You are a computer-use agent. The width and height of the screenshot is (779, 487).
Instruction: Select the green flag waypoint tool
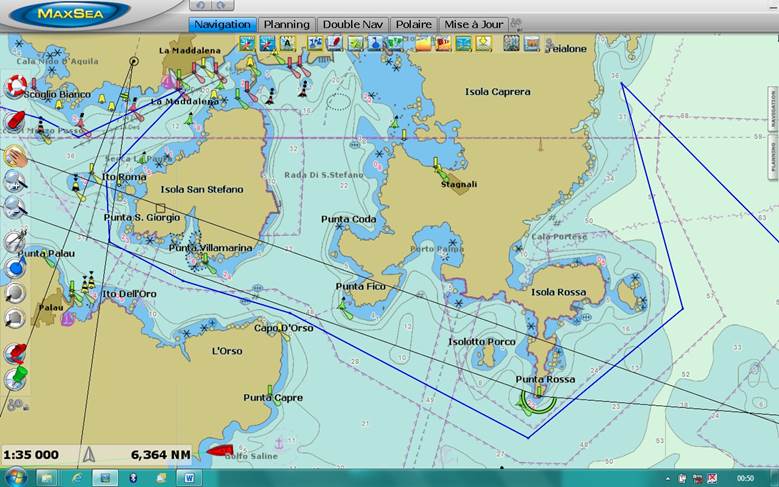point(16,378)
